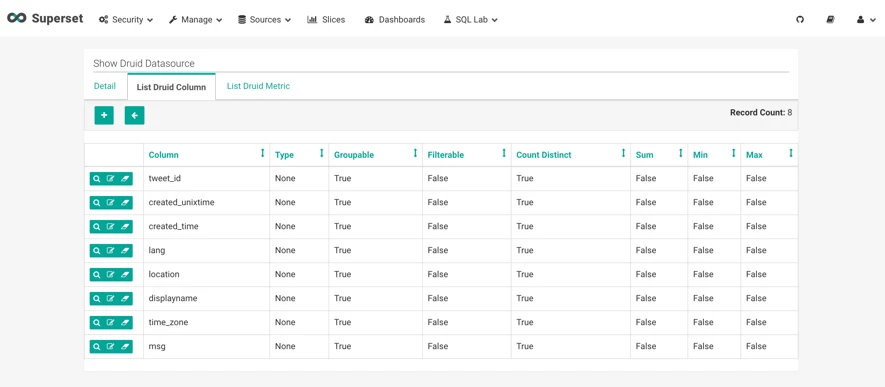Screen dimensions: 885x387
Task: Sort table by Column name arrow
Action: click(x=262, y=153)
